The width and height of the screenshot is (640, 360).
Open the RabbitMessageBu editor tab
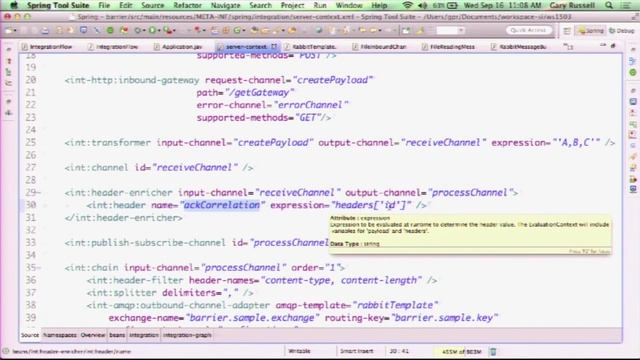(x=518, y=47)
